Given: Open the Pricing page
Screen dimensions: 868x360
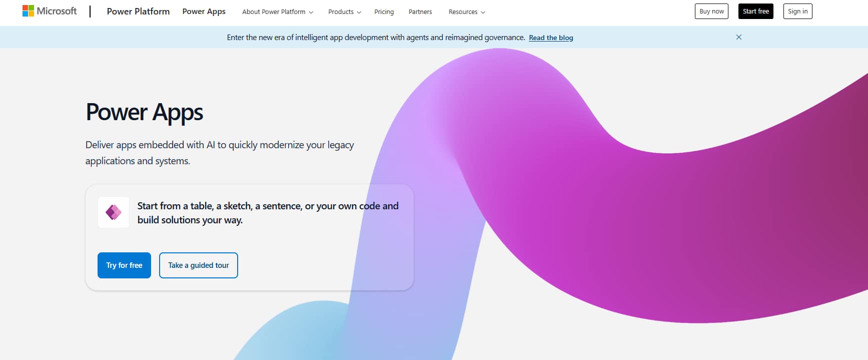Looking at the screenshot, I should click(x=384, y=12).
